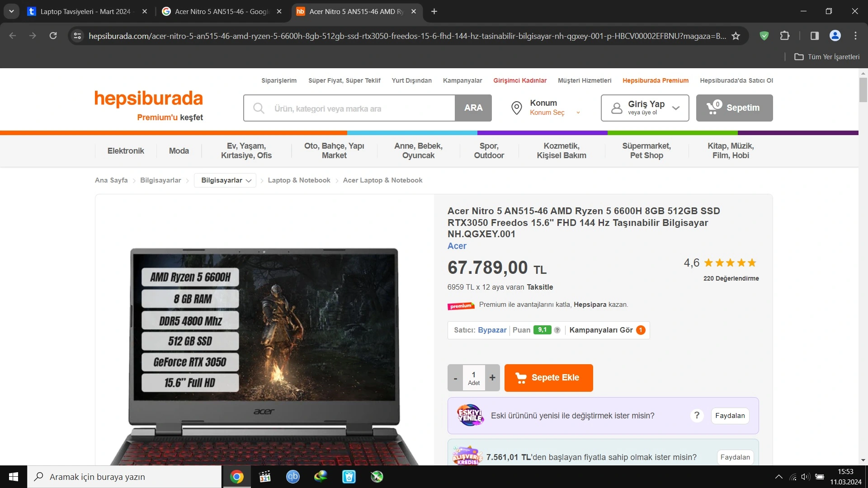Open Kozmetik, Kişisel Bakım menu
This screenshot has height=488, width=868.
coord(561,151)
